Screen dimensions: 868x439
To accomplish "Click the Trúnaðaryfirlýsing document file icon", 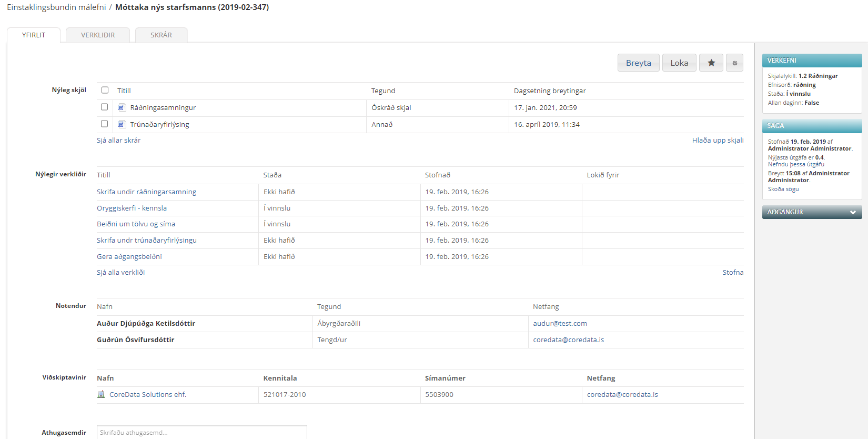I will click(x=122, y=124).
